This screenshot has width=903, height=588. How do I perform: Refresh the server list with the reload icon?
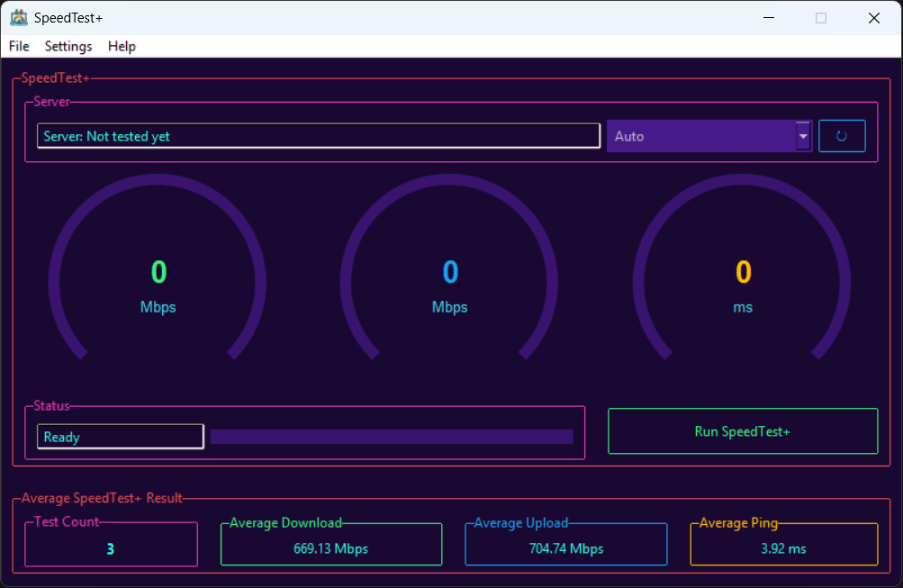click(x=841, y=136)
